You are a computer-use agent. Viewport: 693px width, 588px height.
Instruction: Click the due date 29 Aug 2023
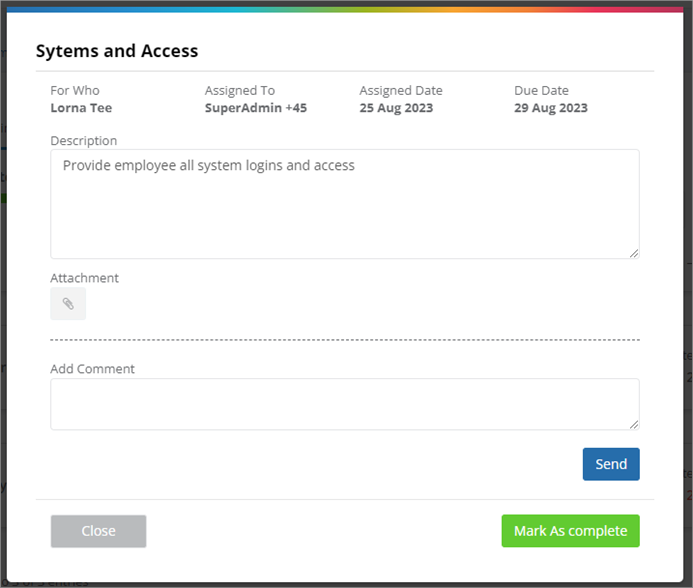(x=551, y=108)
